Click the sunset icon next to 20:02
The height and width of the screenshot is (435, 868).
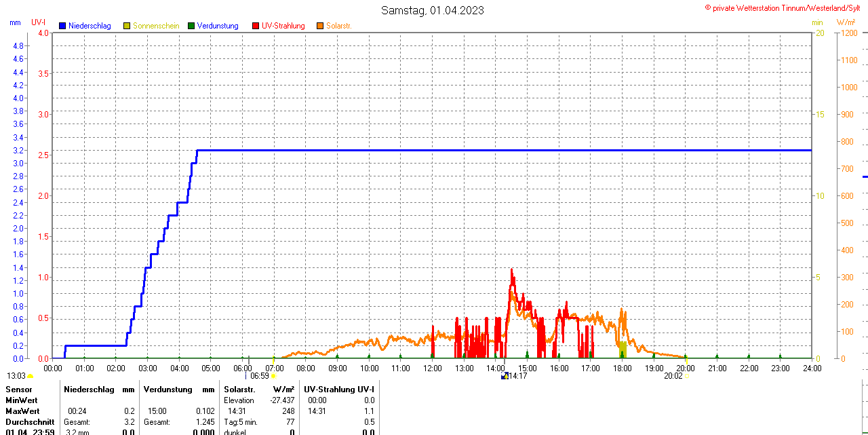[686, 375]
